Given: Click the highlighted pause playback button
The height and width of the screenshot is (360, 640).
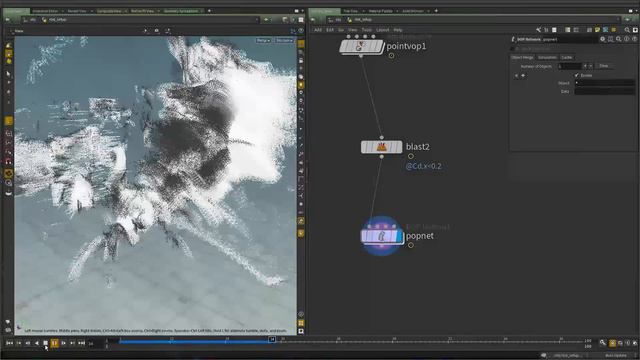Looking at the screenshot, I should 54,343.
